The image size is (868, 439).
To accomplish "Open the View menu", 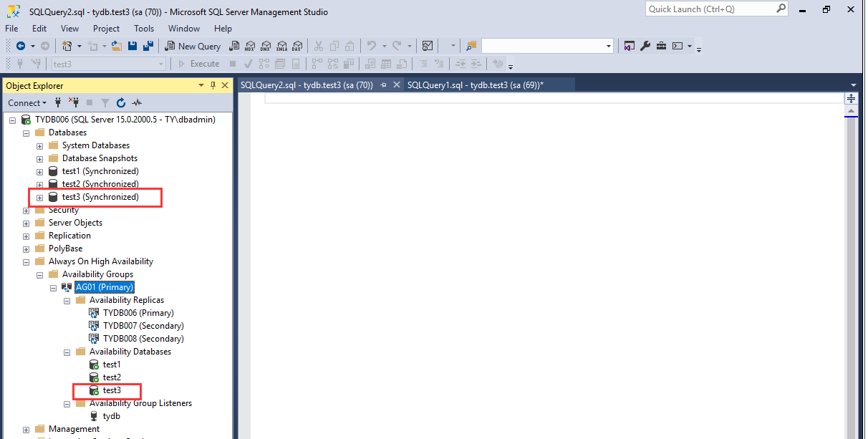I will tap(70, 29).
